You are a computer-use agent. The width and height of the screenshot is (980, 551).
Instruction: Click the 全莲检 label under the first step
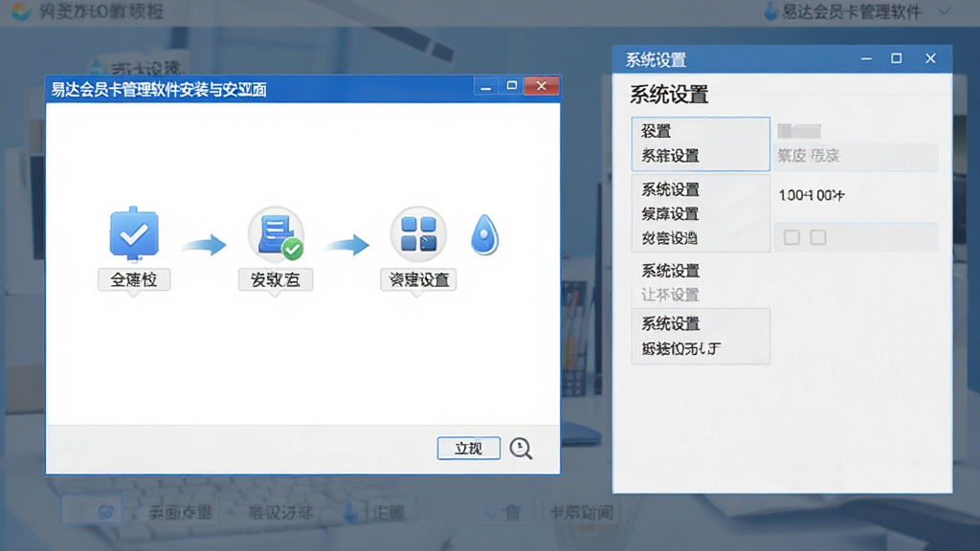(x=134, y=279)
